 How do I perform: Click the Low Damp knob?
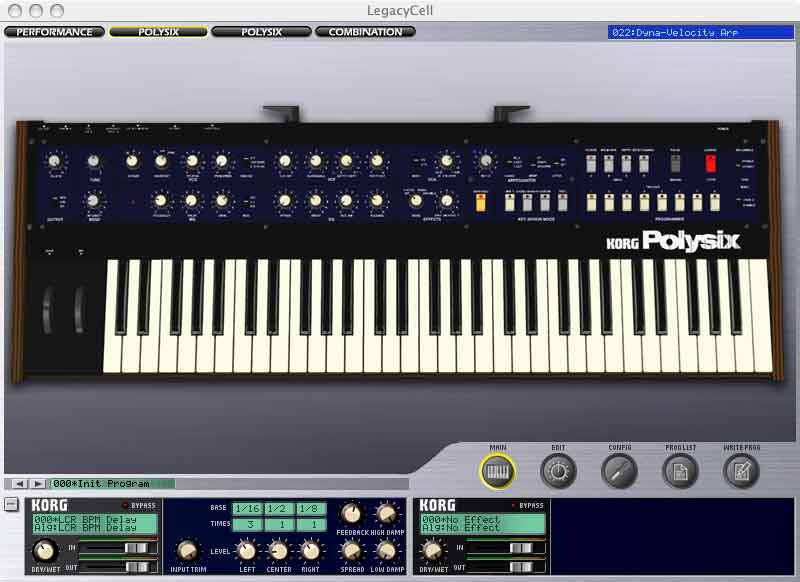tap(386, 551)
